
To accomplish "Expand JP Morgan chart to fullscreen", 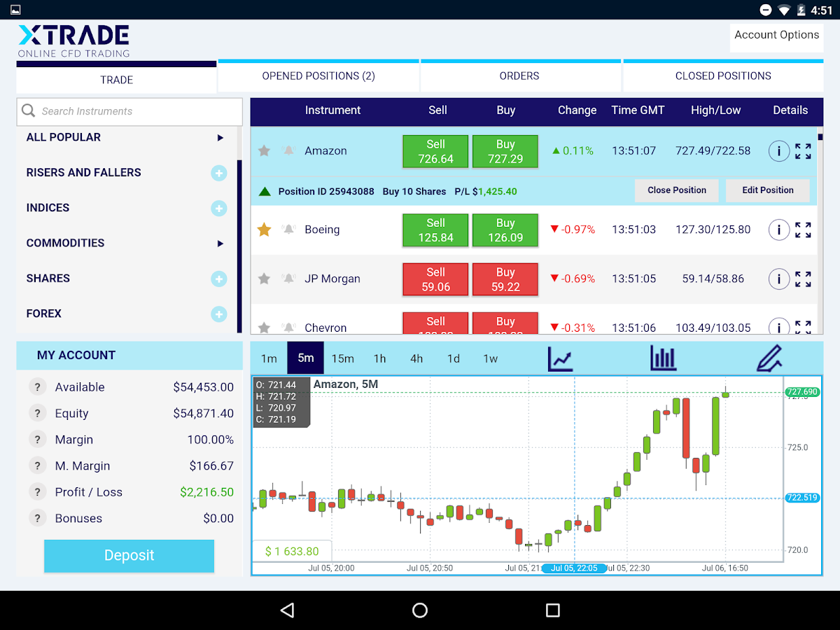I will click(x=804, y=279).
